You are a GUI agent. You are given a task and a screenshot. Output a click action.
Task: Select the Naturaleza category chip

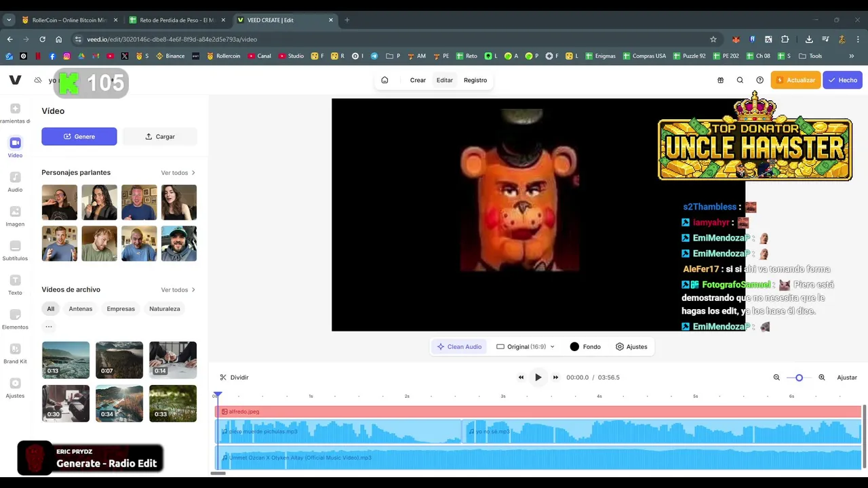[x=165, y=308]
